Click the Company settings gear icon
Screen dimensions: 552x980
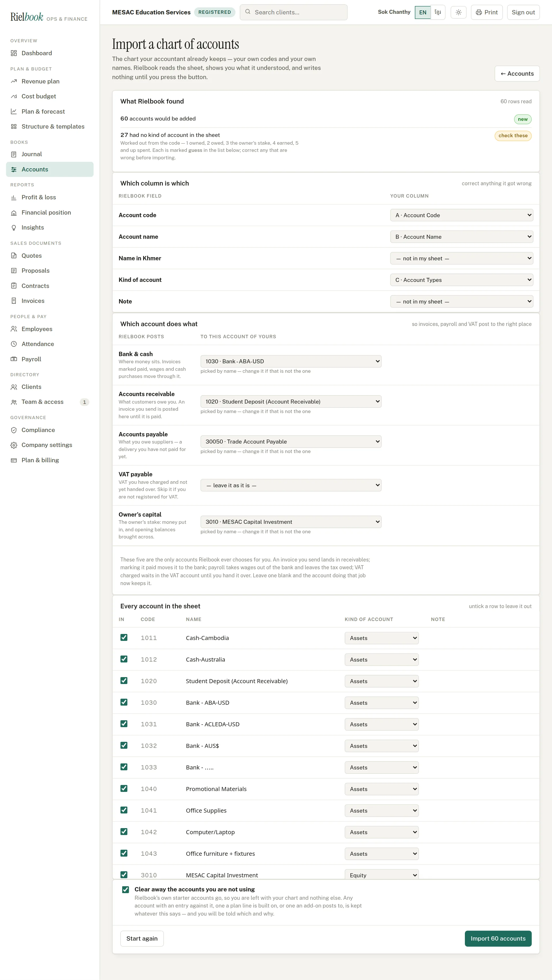coord(14,445)
